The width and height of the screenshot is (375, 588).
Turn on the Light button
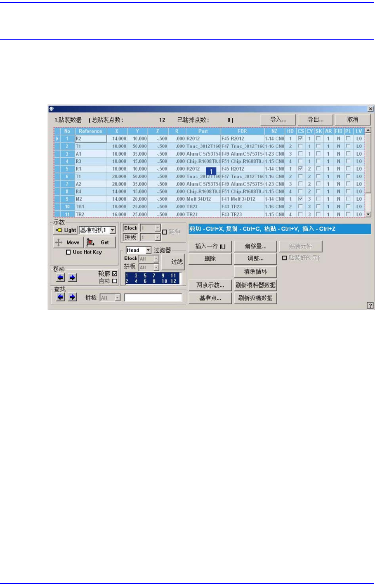[x=66, y=230]
